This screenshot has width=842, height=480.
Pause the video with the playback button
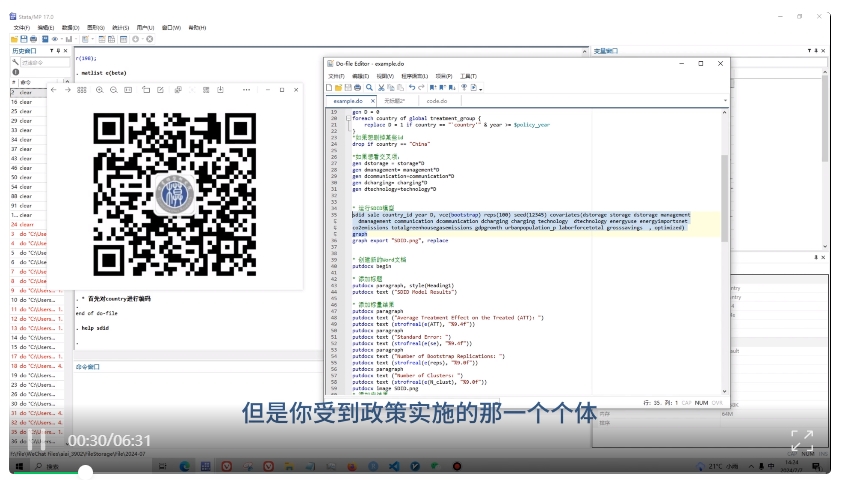pyautogui.click(x=36, y=440)
